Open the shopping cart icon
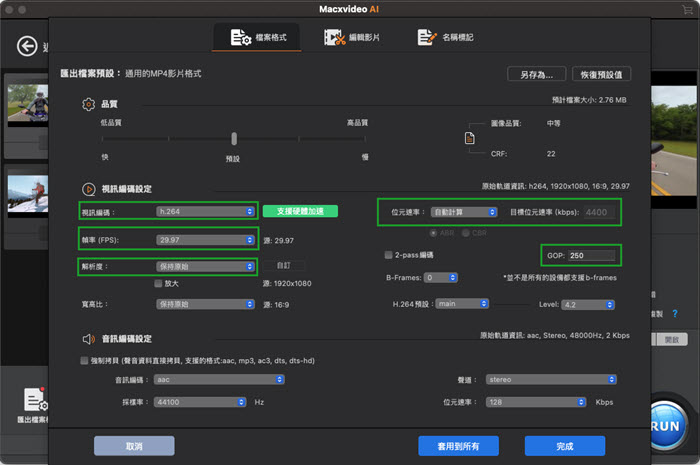Viewport: 700px width, 465px height. (687, 9)
